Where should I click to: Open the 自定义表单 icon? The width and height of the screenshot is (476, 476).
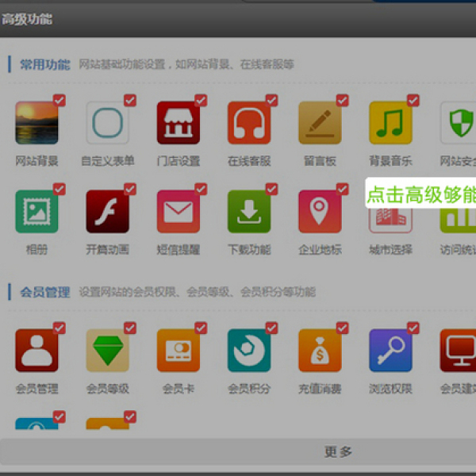point(107,123)
